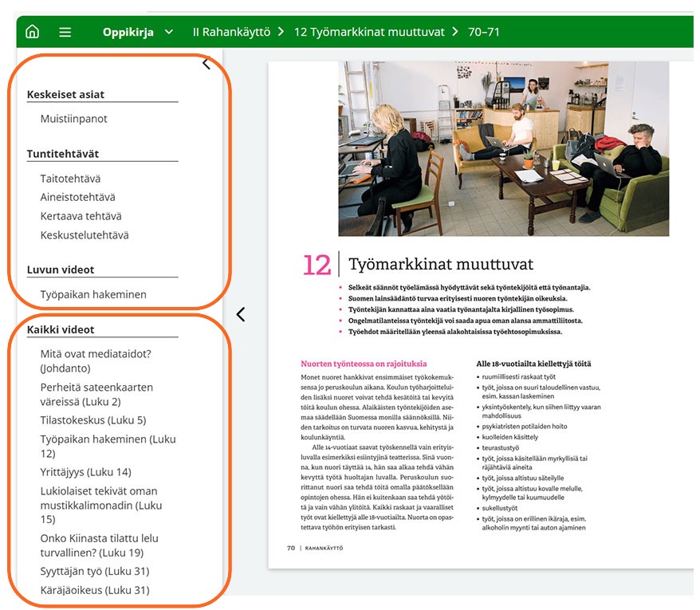Open the Mitä ovat mediataidot? (Johdanto) video
Screen dimensions: 700x610
point(96,361)
